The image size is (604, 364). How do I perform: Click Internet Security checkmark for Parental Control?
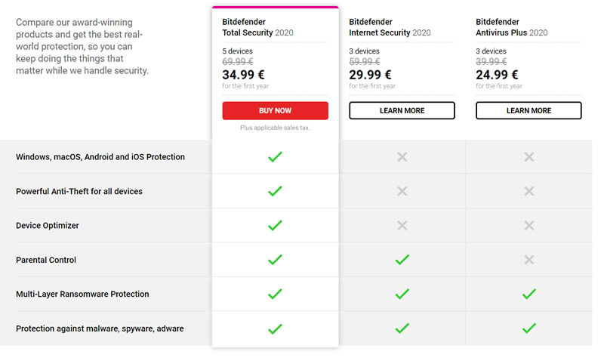pyautogui.click(x=402, y=260)
